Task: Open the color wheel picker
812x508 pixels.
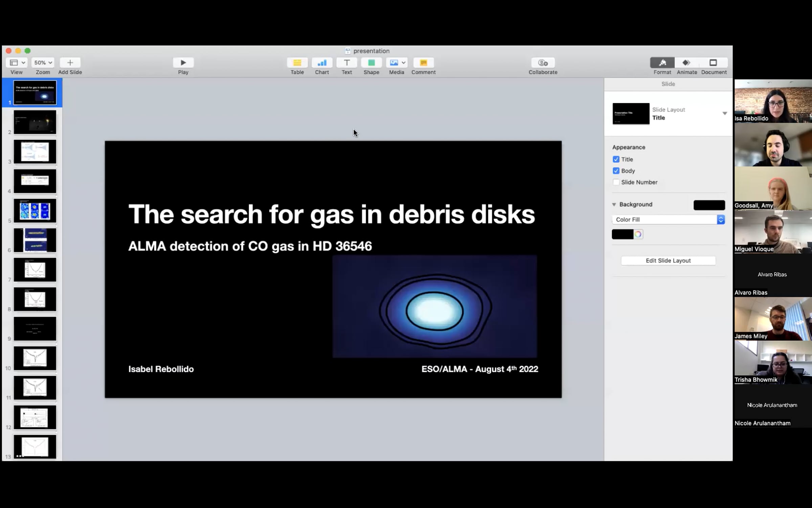Action: point(638,234)
